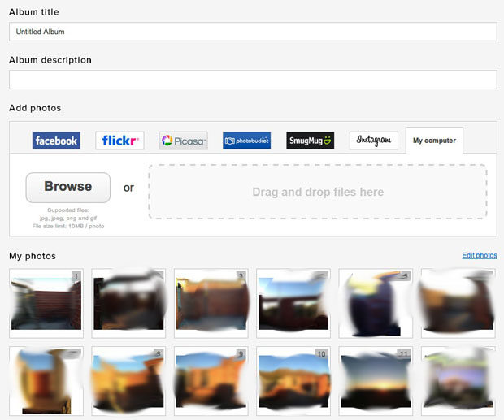Choose the Flickr import icon
This screenshot has width=504, height=420.
click(x=119, y=141)
